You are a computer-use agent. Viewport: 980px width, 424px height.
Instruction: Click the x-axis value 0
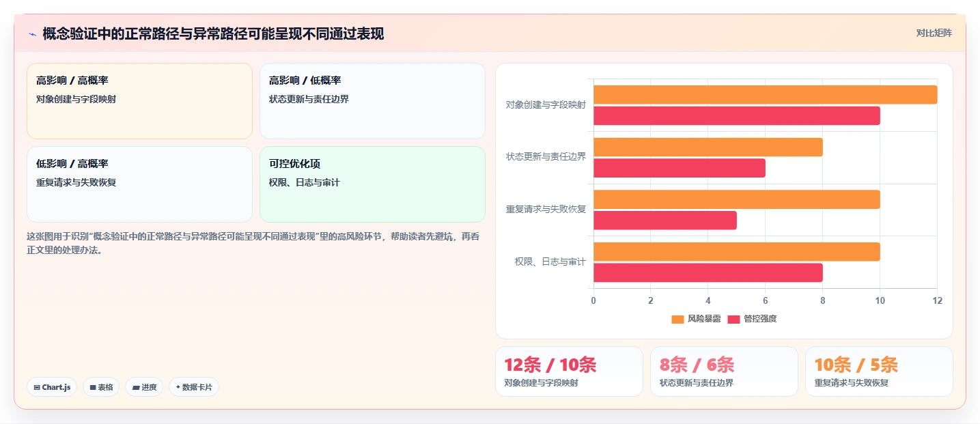(x=593, y=300)
